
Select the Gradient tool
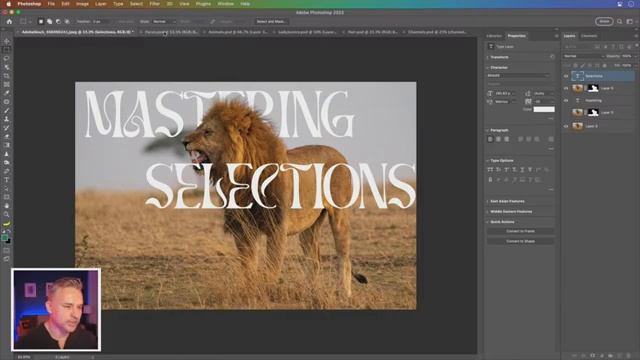7,145
